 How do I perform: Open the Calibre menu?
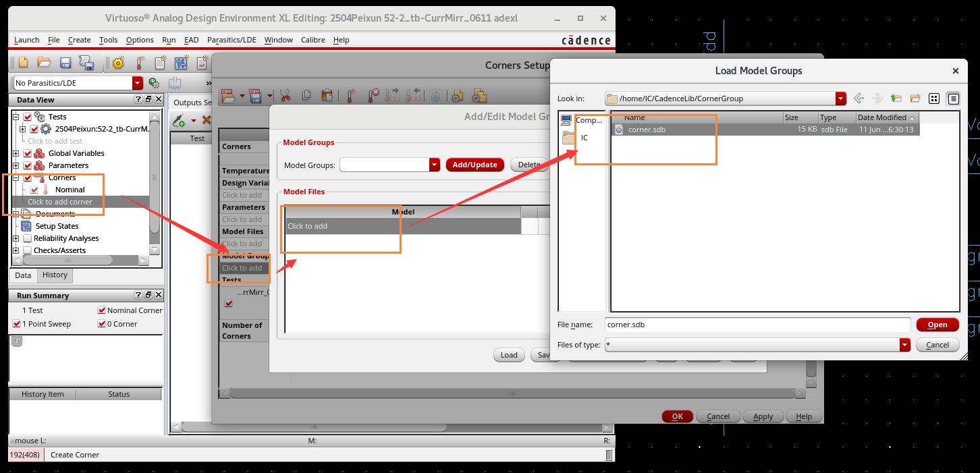(x=312, y=40)
